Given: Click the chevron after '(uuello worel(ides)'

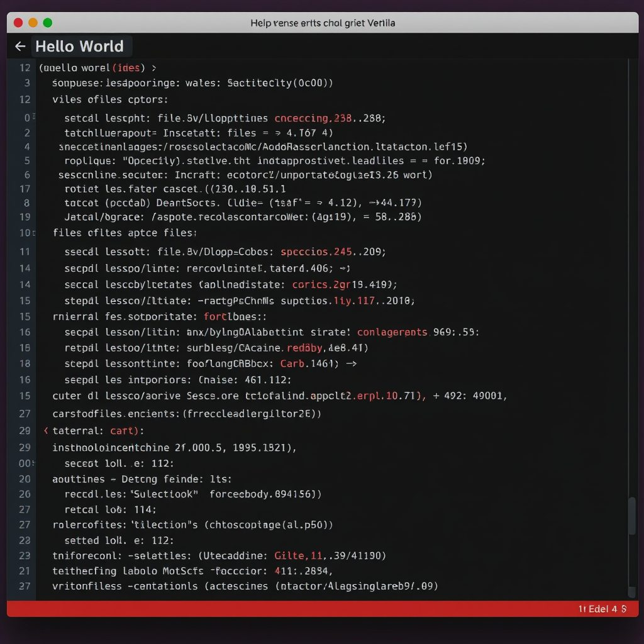Looking at the screenshot, I should point(153,68).
